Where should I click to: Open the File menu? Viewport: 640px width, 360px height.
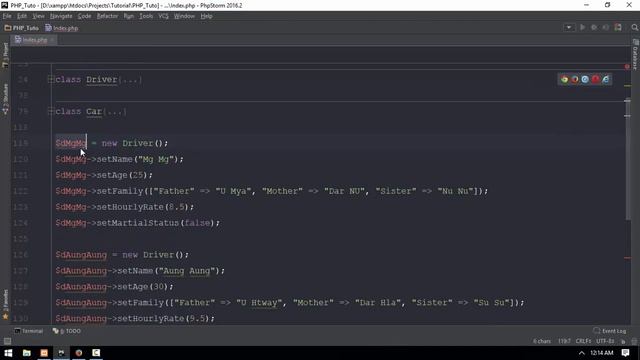(x=7, y=16)
